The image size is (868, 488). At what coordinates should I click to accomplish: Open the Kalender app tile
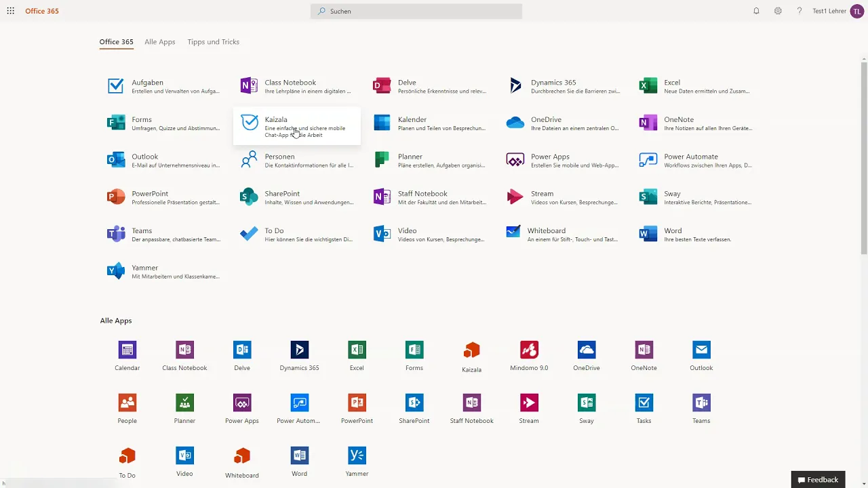coord(430,123)
